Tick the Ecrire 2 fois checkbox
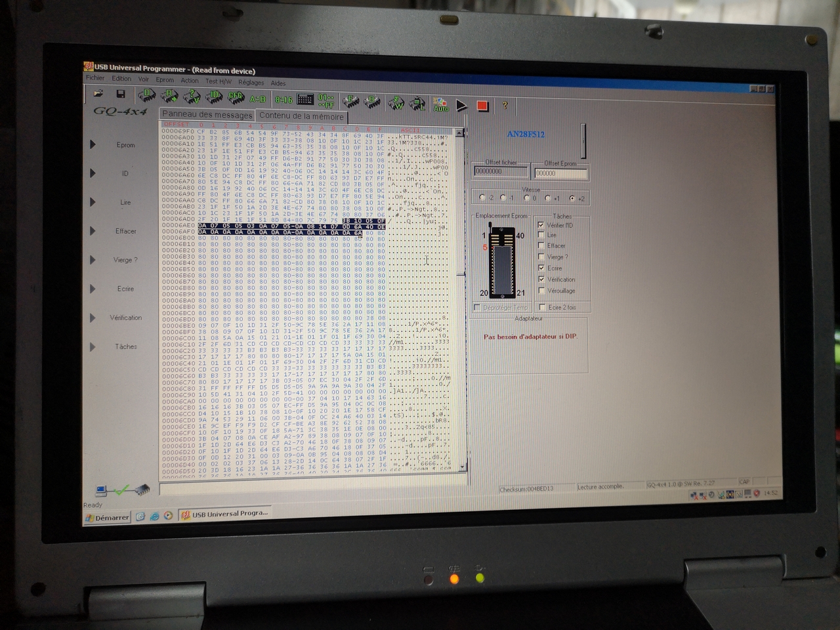The width and height of the screenshot is (840, 630). coord(542,306)
